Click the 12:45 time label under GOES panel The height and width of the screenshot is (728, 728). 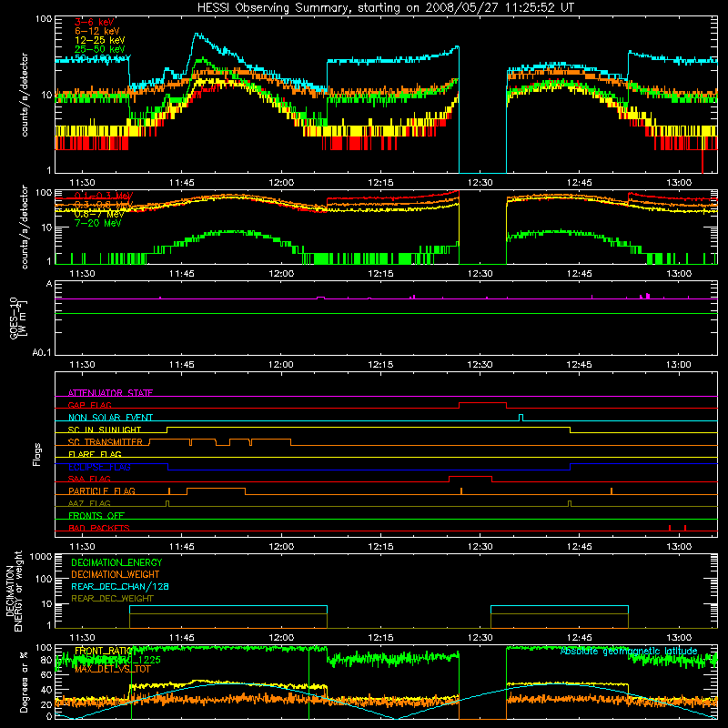point(579,365)
